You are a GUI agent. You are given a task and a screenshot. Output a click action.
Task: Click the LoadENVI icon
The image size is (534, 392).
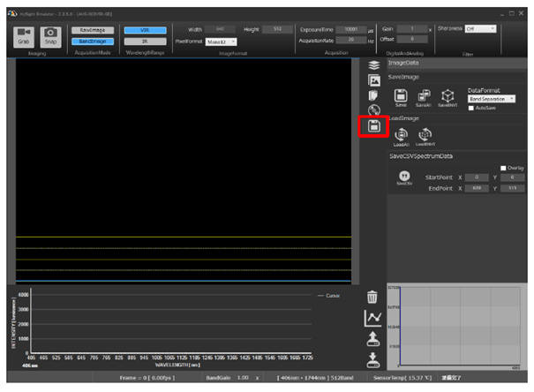point(425,137)
